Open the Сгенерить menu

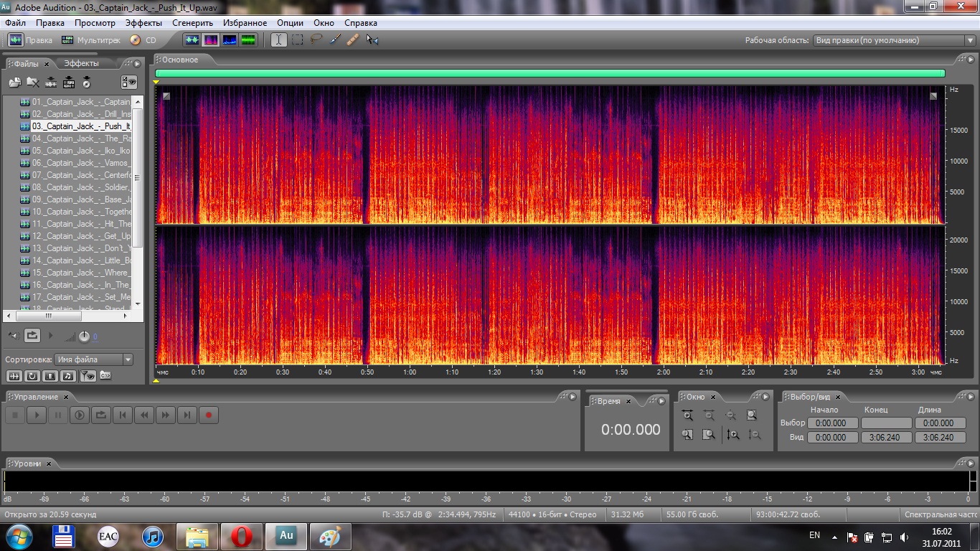point(192,23)
